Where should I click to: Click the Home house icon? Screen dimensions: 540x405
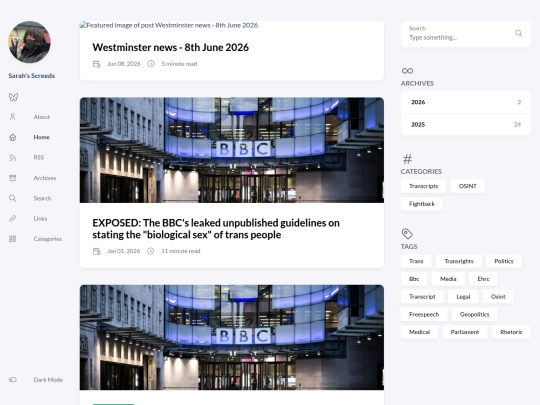pos(13,137)
